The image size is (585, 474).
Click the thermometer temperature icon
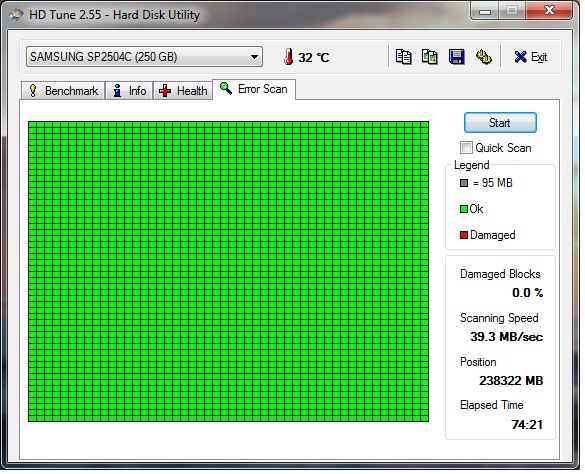(x=288, y=57)
